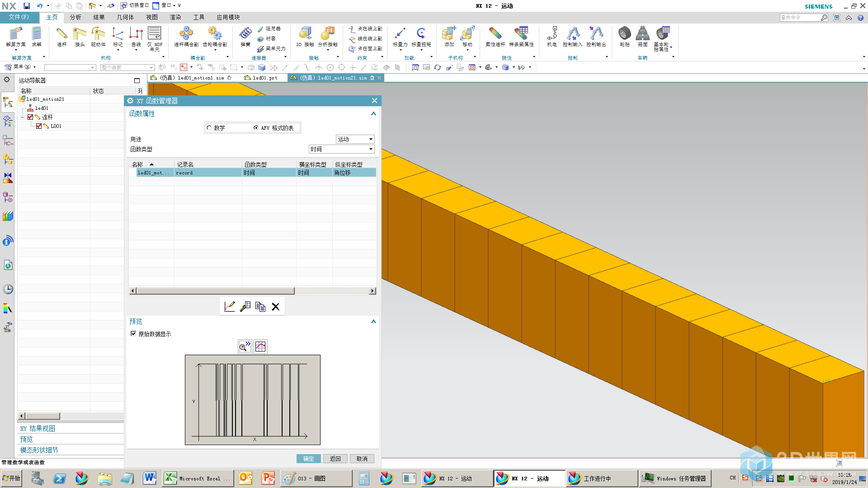Click the edit function wrench icon
This screenshot has height=488, width=868.
(245, 307)
